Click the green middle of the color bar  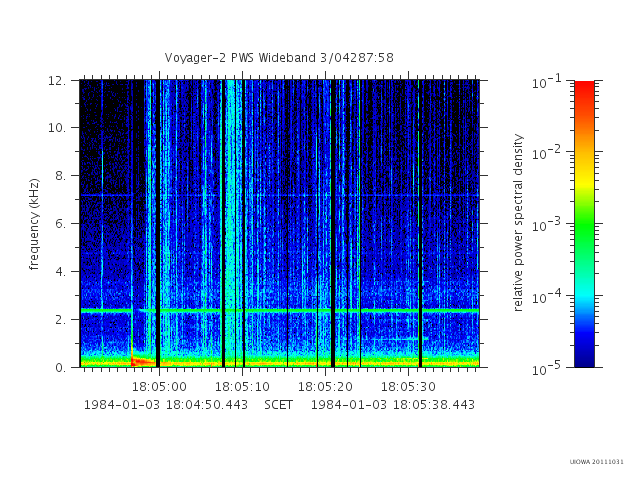click(584, 224)
